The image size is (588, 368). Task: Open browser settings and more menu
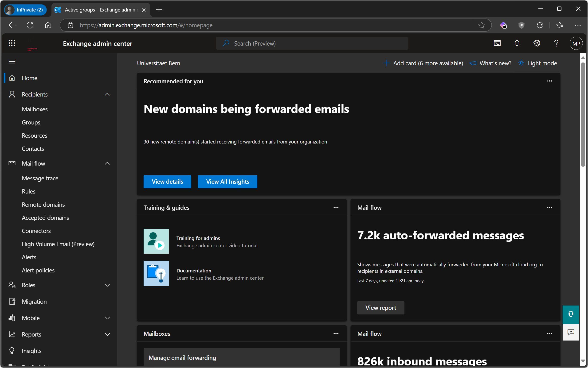pyautogui.click(x=578, y=25)
